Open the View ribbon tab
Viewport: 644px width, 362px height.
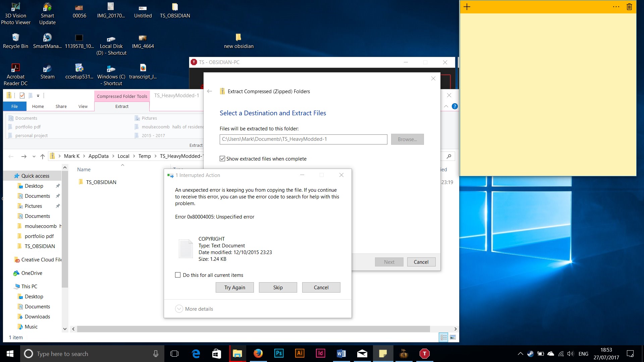[x=83, y=106]
